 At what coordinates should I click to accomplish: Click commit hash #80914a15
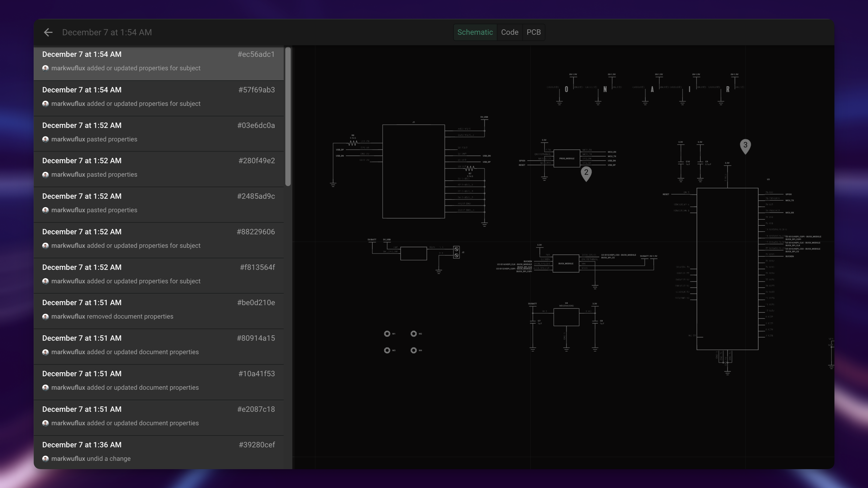pos(255,338)
